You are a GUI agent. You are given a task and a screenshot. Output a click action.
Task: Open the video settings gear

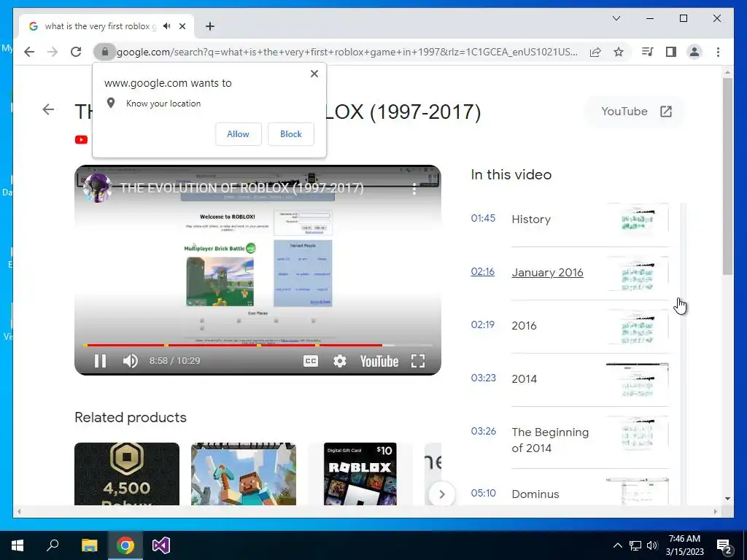[340, 361]
